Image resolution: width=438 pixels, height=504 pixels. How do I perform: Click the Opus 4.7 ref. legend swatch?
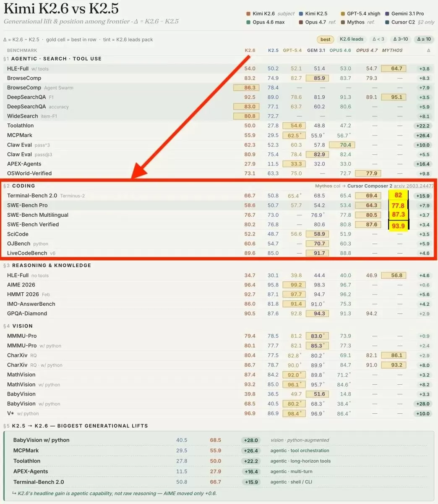tap(301, 22)
